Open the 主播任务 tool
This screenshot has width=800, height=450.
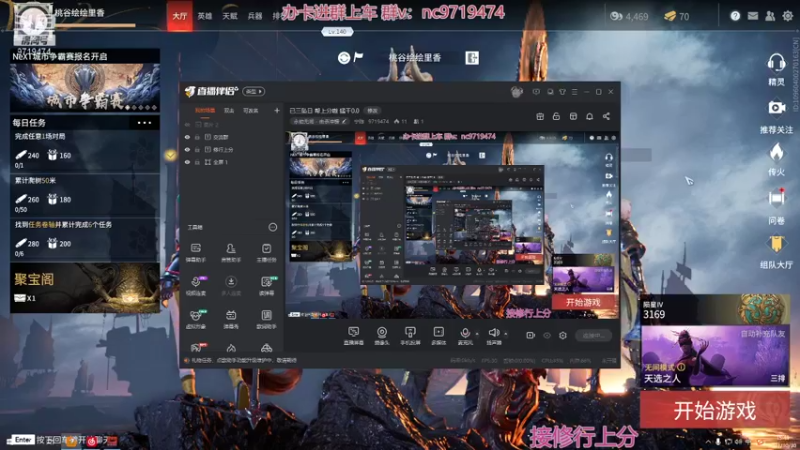point(266,252)
